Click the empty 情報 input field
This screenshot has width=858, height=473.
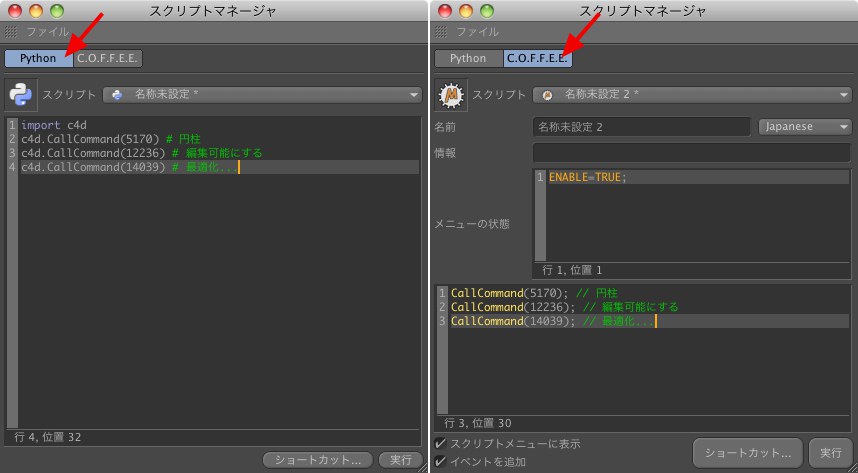pyautogui.click(x=692, y=153)
